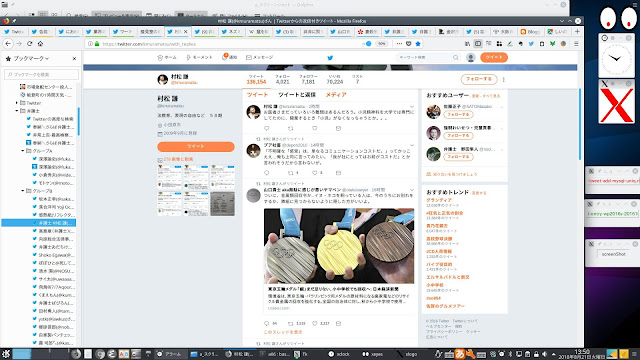Click the search magnifier in Twitter search box
Image resolution: width=640 pixels, height=360 pixels.
[x=456, y=58]
